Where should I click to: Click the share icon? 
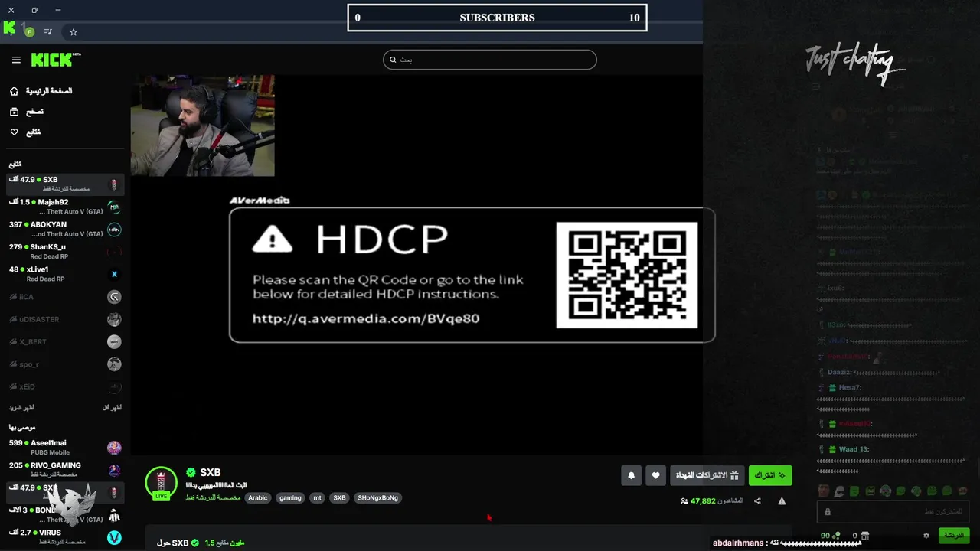tap(757, 501)
